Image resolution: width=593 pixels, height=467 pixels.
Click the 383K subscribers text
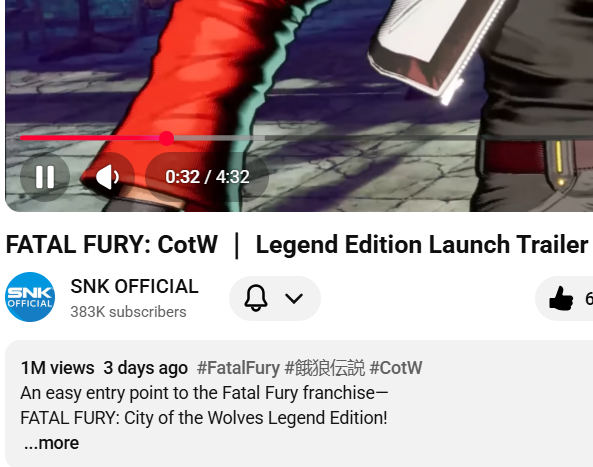[128, 312]
